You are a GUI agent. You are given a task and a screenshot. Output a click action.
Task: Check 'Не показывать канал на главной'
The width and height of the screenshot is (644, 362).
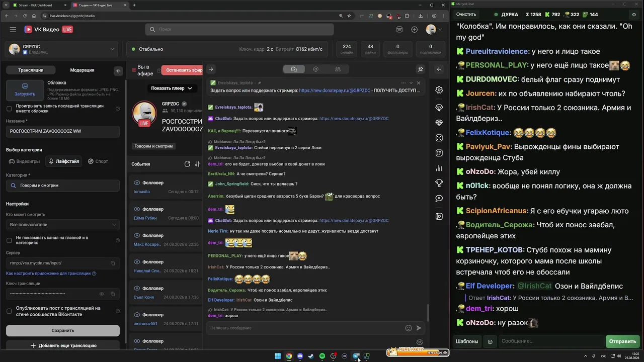coord(9,240)
